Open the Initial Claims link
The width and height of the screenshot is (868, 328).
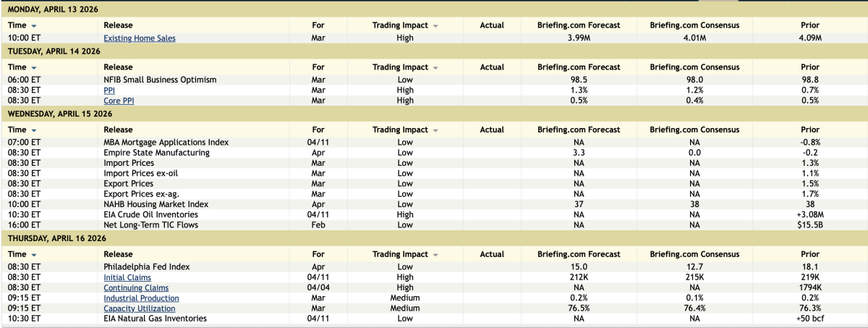pos(127,277)
